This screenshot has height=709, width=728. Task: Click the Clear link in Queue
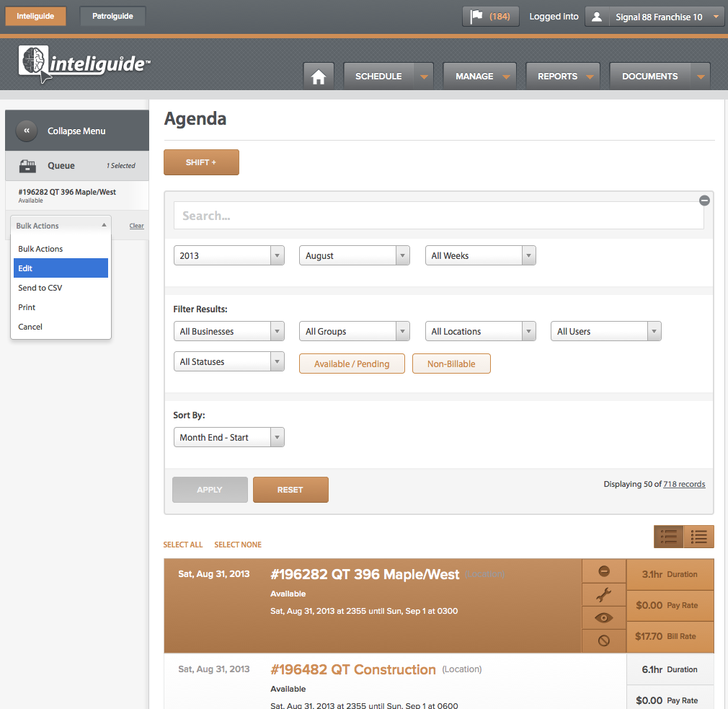click(136, 226)
